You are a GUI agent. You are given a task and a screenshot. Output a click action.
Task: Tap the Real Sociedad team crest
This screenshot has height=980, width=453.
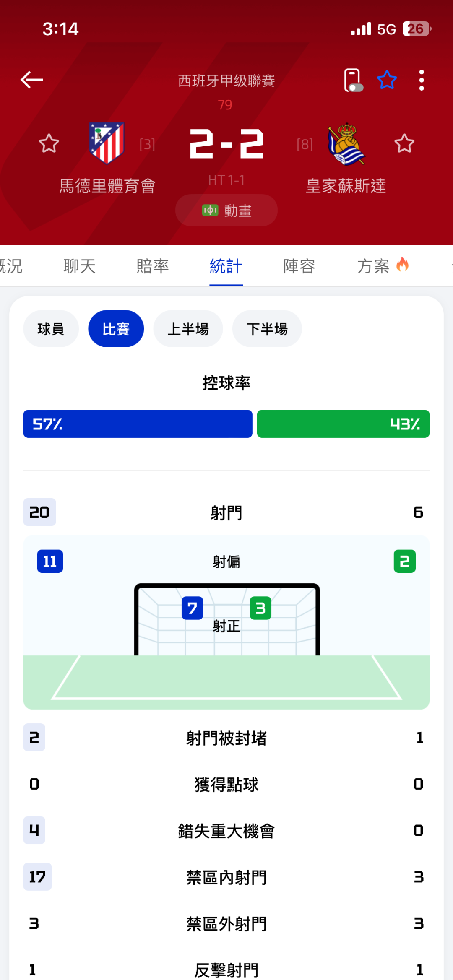point(346,143)
